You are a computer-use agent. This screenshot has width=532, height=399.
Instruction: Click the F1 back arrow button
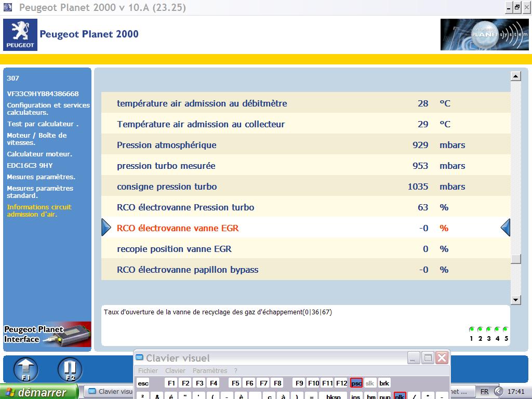pyautogui.click(x=26, y=369)
